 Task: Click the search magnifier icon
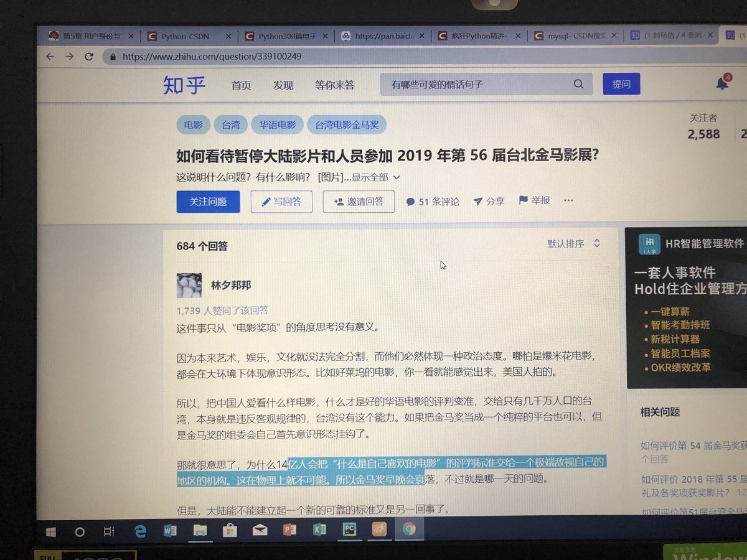[x=578, y=84]
